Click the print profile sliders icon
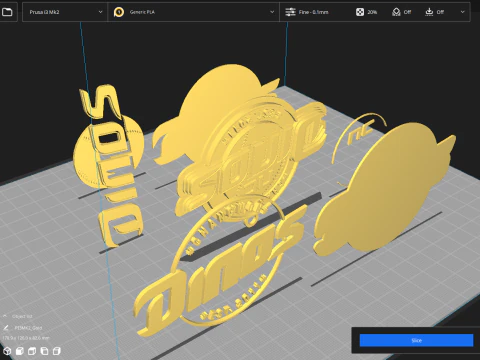 point(290,12)
